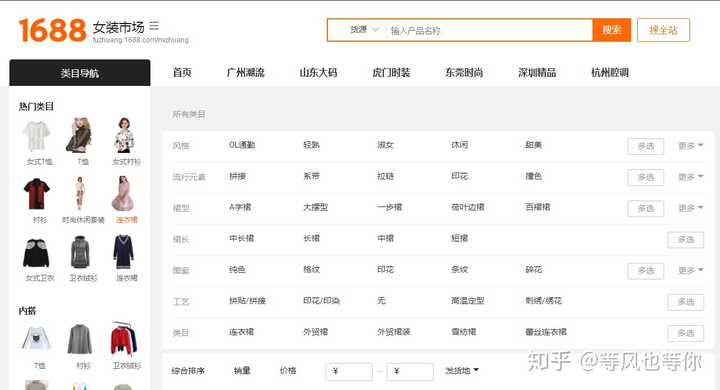This screenshot has width=720, height=390.
Task: Click the orange 搜索 button
Action: (612, 30)
